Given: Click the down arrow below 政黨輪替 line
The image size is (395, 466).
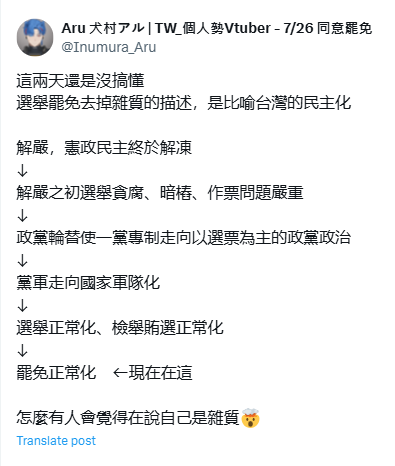Looking at the screenshot, I should (x=22, y=261).
